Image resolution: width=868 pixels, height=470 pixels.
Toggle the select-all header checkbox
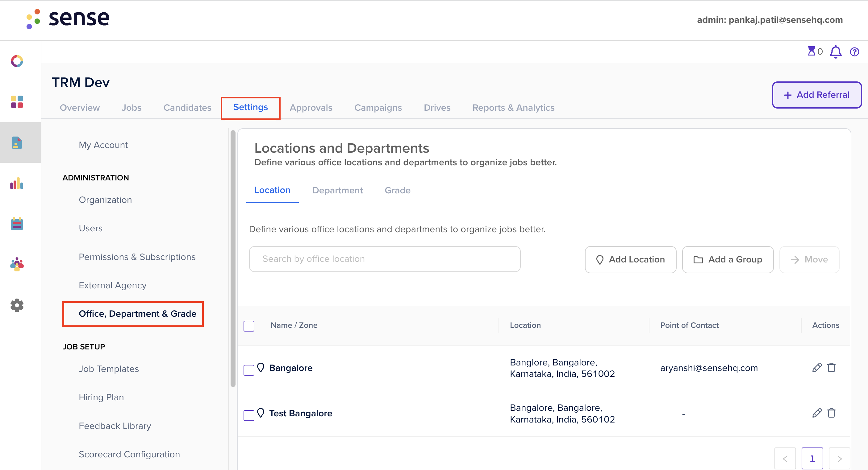coord(249,326)
